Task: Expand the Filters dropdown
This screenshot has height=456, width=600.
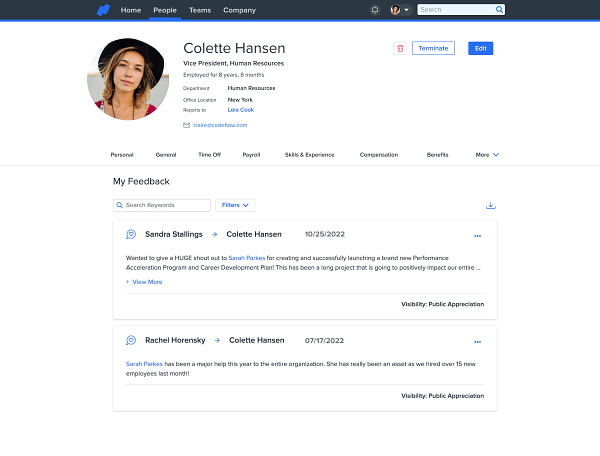Action: click(236, 205)
